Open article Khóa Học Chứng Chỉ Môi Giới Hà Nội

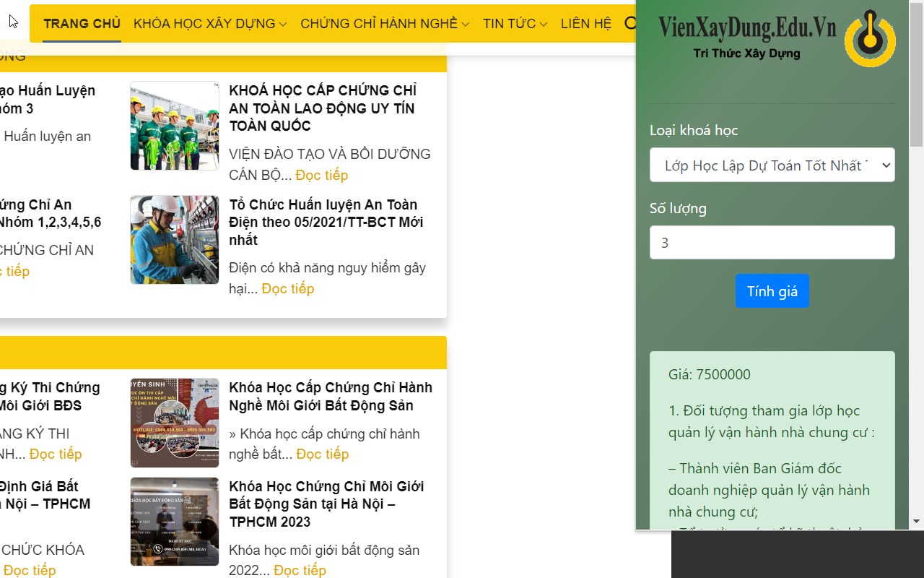pyautogui.click(x=326, y=504)
